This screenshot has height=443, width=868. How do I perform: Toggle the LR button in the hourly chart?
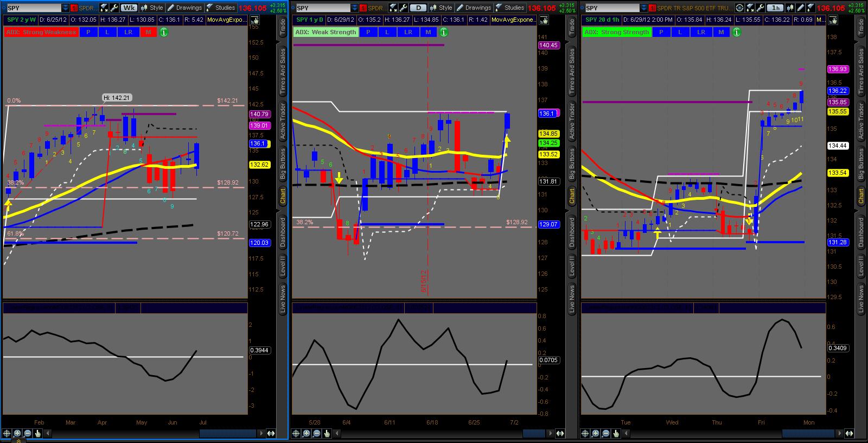(x=701, y=32)
